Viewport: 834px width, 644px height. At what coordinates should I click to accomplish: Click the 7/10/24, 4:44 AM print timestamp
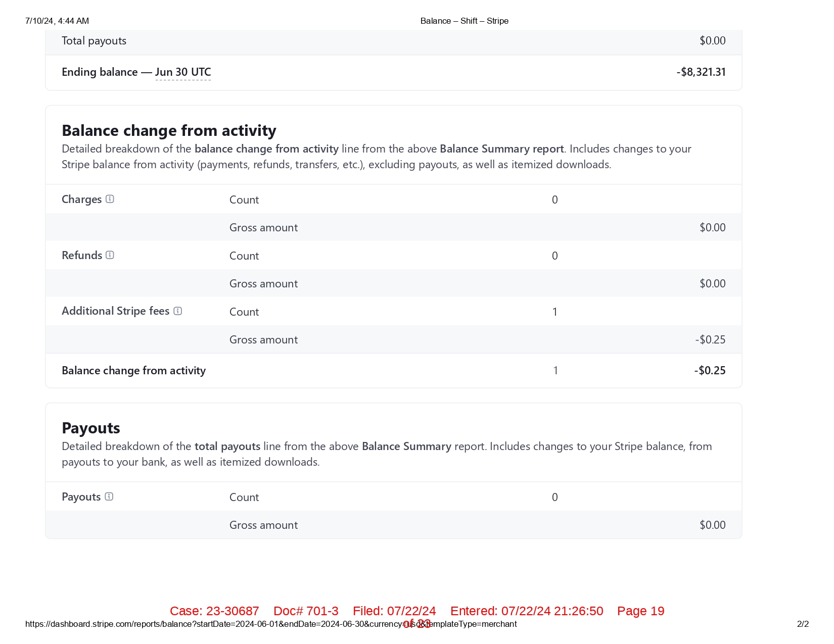57,21
